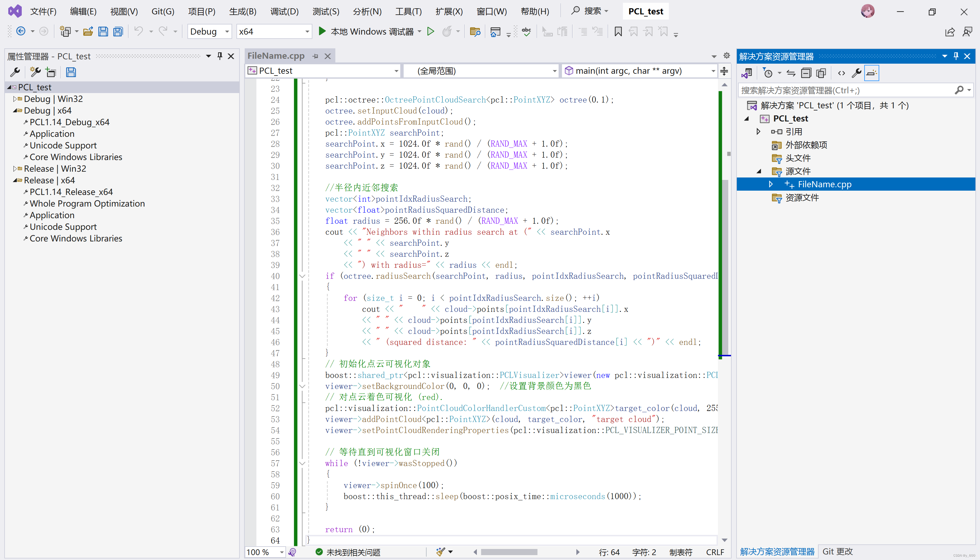Click Add New Property Sheet wrench icon

[x=35, y=72]
